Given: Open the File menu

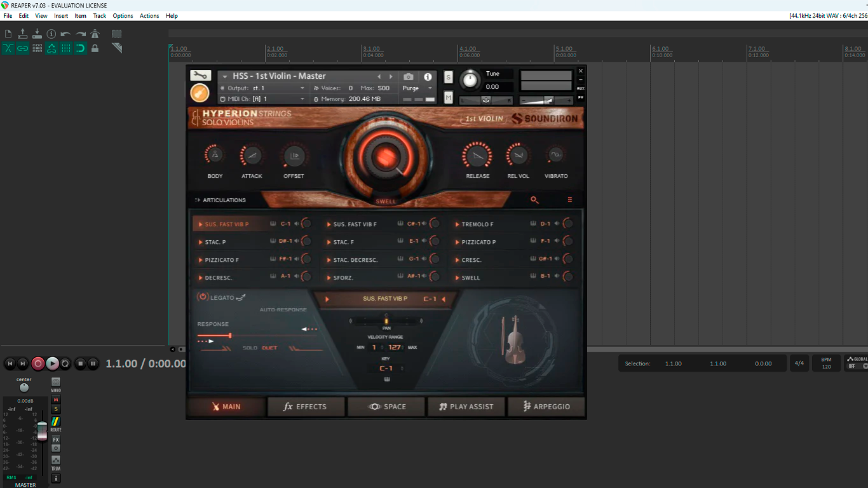Looking at the screenshot, I should coord(8,16).
